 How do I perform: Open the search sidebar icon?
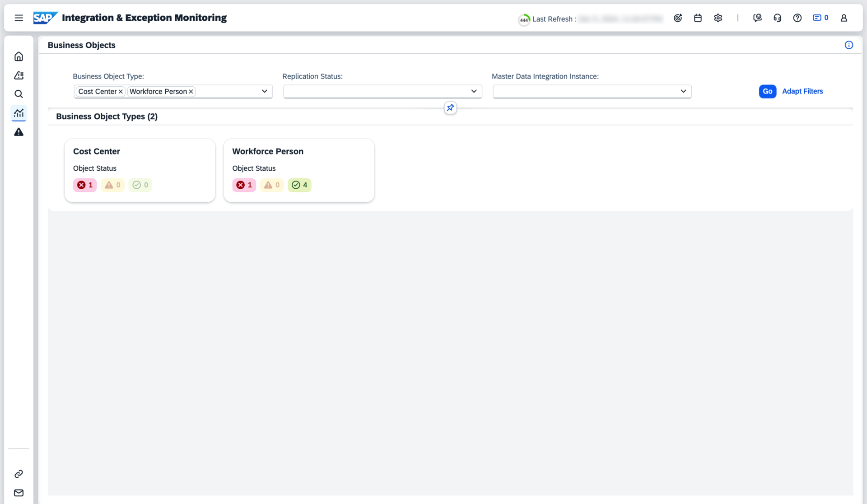coord(19,94)
